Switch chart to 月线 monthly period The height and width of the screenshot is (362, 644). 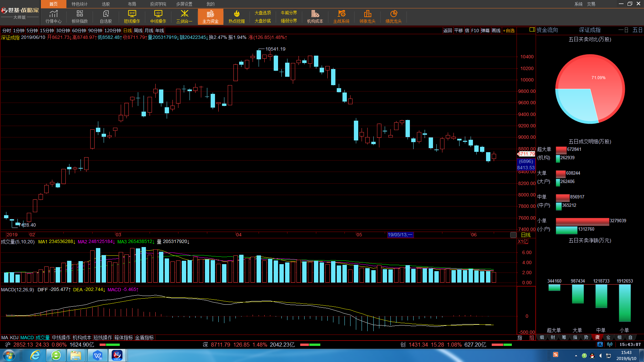tap(149, 31)
